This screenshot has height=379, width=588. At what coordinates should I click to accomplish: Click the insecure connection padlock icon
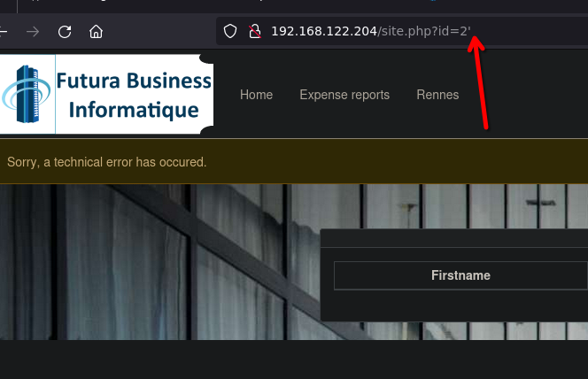[254, 32]
